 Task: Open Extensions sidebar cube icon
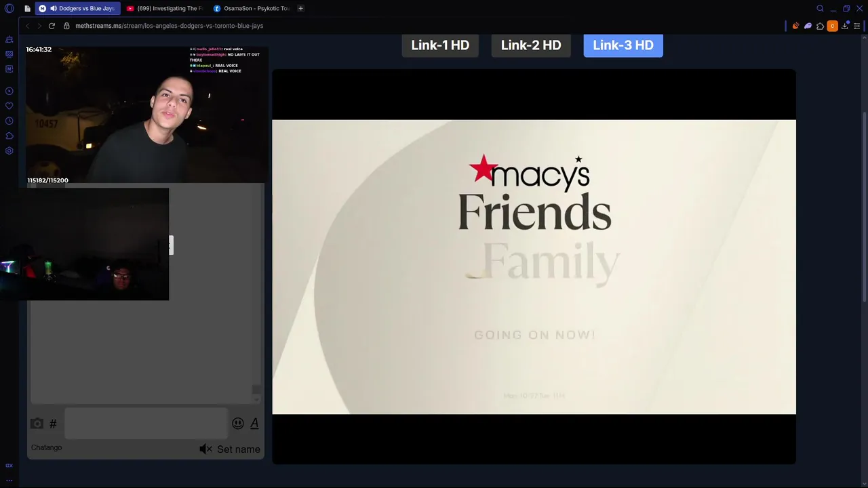tap(9, 136)
